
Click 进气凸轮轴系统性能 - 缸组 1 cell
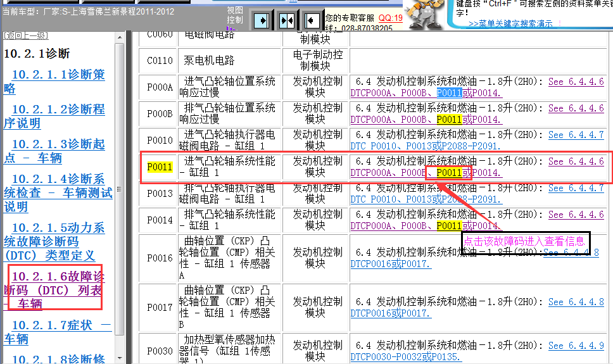tap(231, 167)
